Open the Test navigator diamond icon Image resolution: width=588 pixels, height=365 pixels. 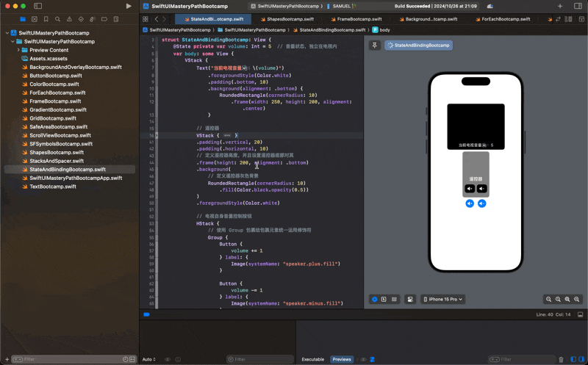click(x=81, y=19)
